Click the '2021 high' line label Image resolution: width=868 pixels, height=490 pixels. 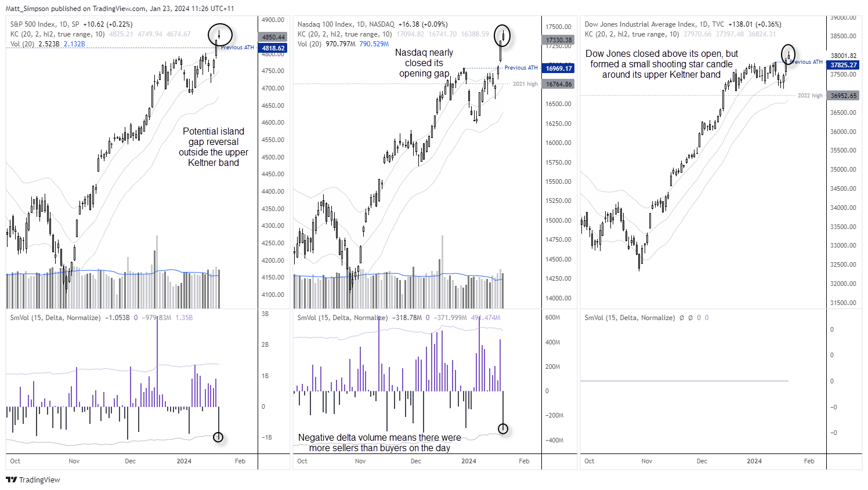[x=525, y=84]
